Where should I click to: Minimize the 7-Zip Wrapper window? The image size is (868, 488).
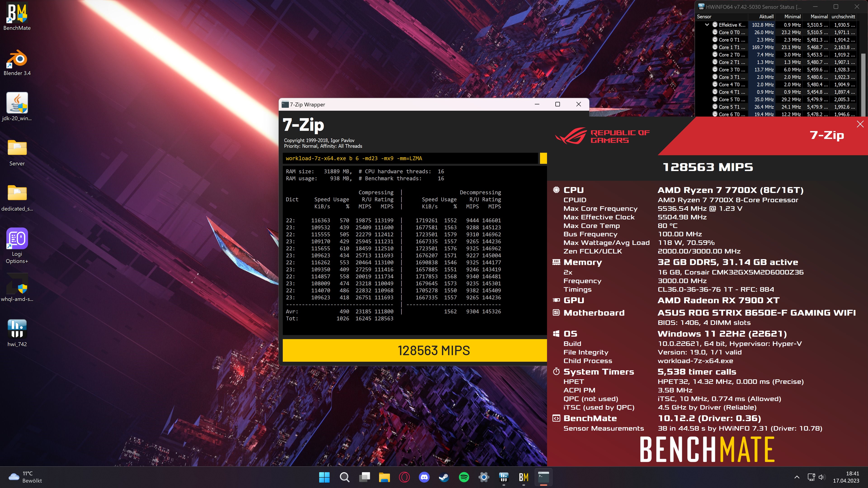coord(537,104)
